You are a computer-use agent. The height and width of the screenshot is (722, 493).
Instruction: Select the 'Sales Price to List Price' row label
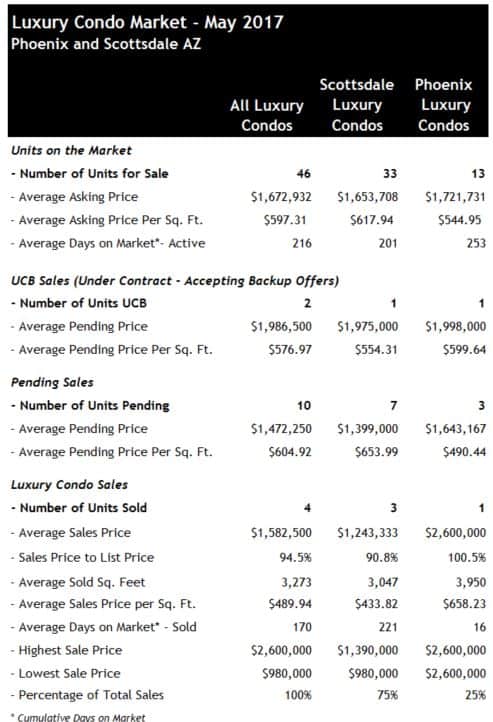pos(83,558)
